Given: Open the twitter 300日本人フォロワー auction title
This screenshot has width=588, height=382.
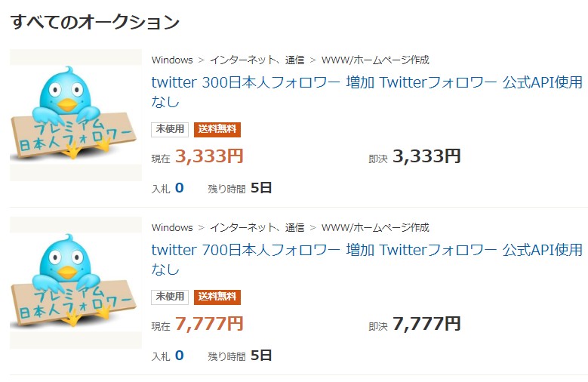Looking at the screenshot, I should (x=367, y=82).
